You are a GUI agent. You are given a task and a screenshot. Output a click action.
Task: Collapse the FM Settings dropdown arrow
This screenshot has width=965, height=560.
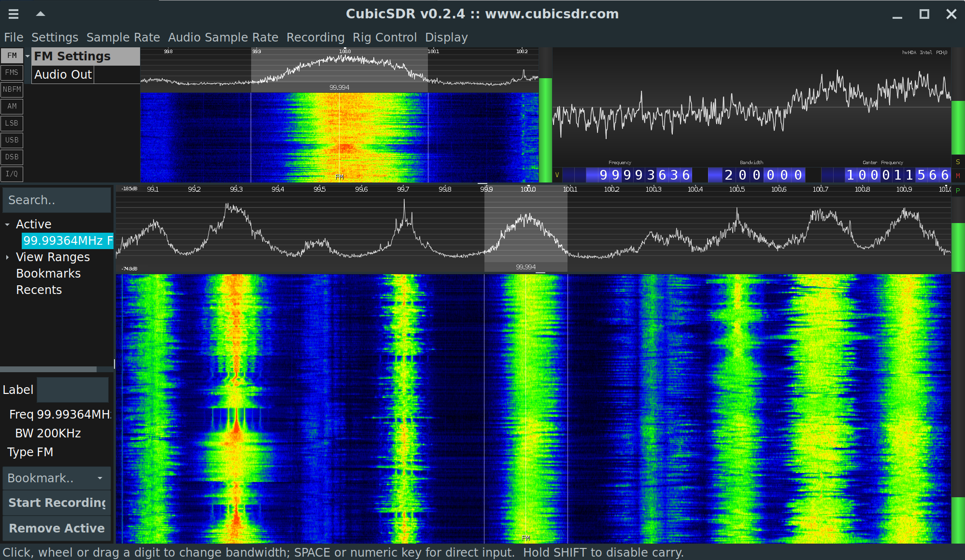[x=28, y=56]
